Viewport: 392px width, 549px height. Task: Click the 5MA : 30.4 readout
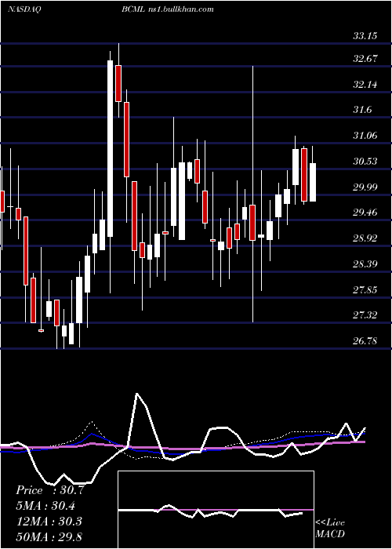(45, 506)
